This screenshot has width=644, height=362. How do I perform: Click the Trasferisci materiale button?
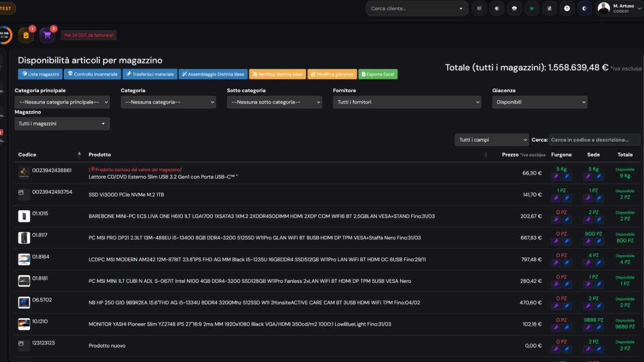pos(150,74)
